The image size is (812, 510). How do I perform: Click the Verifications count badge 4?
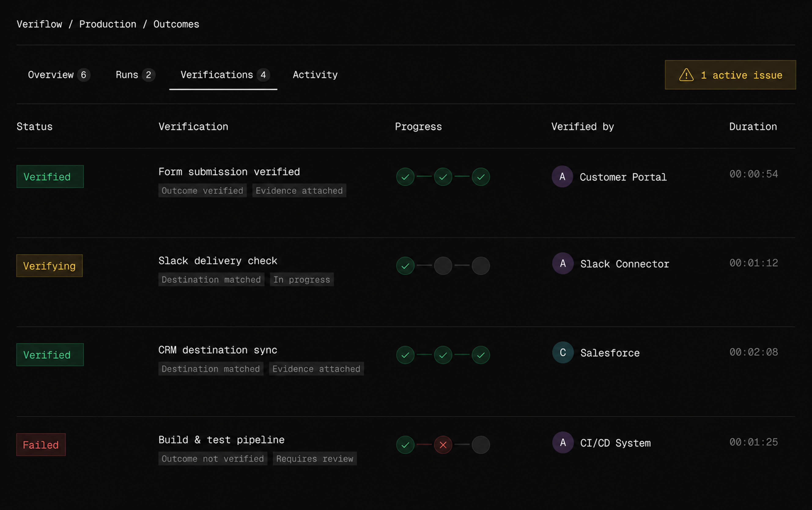(x=263, y=75)
